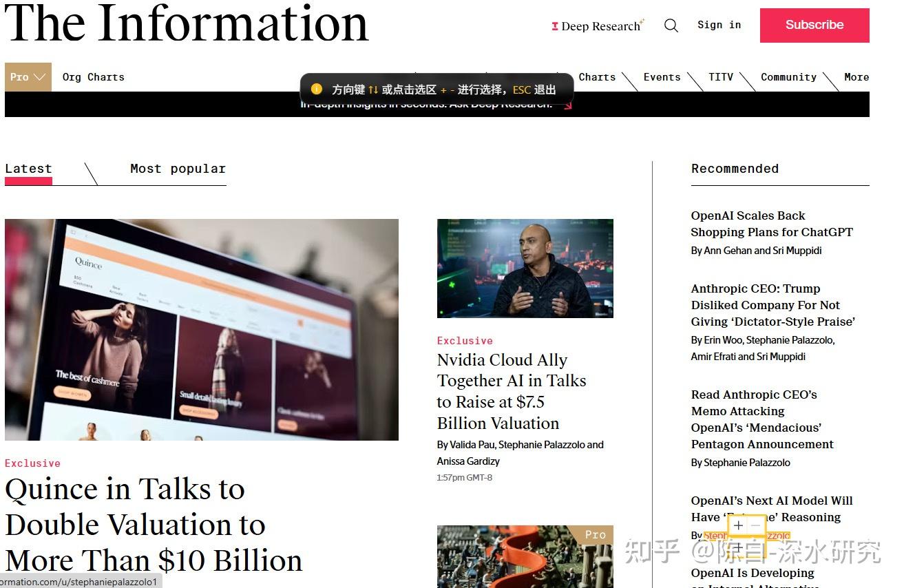Click The Information logo

pyautogui.click(x=187, y=24)
